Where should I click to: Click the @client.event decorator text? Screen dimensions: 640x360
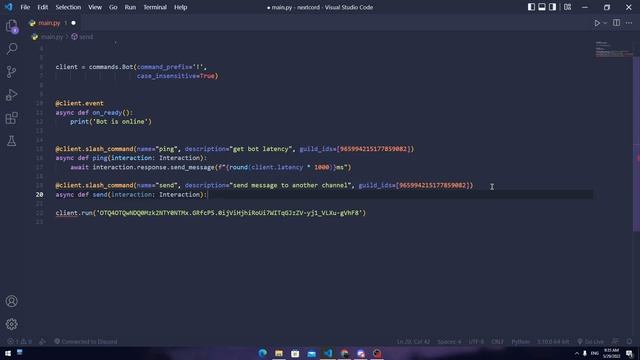[80, 103]
